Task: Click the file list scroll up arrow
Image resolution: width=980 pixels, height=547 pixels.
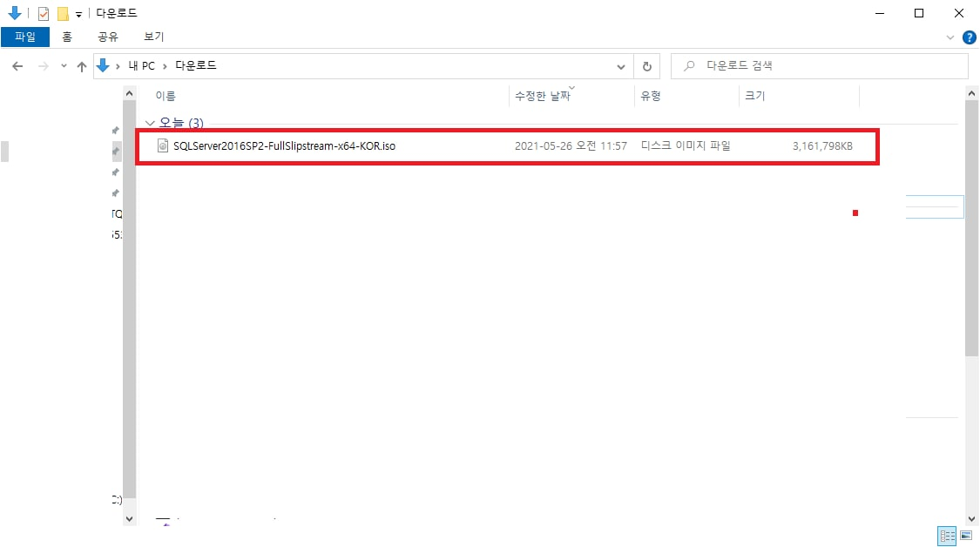Action: [971, 94]
